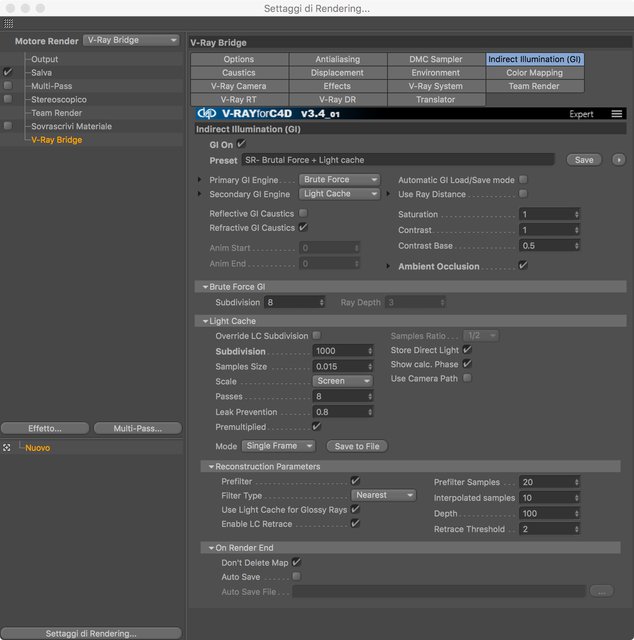Click the Effetto... button

click(x=45, y=428)
